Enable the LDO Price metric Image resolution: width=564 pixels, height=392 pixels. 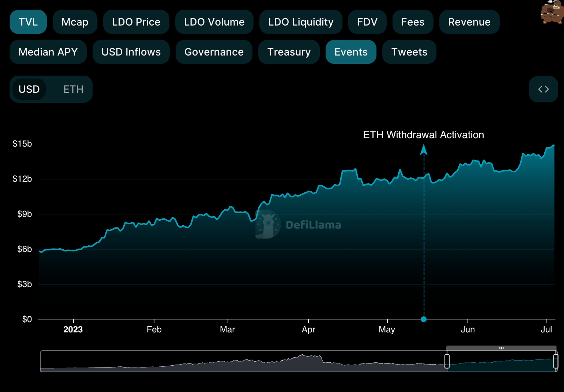136,22
